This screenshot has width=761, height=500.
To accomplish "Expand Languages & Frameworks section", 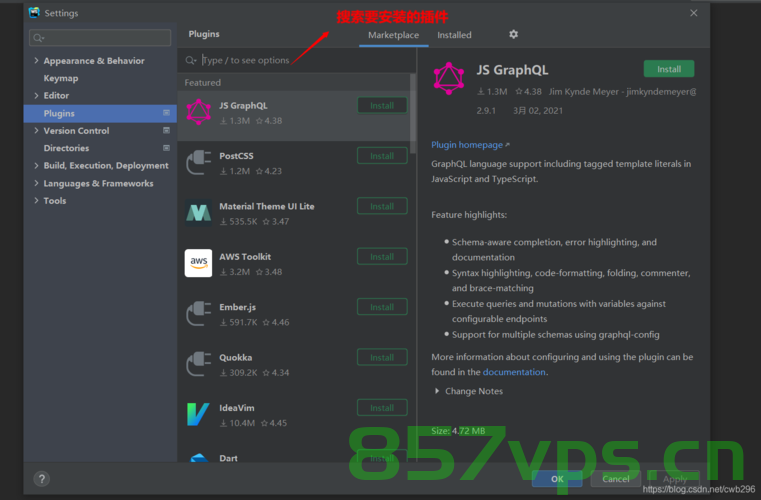I will (36, 183).
